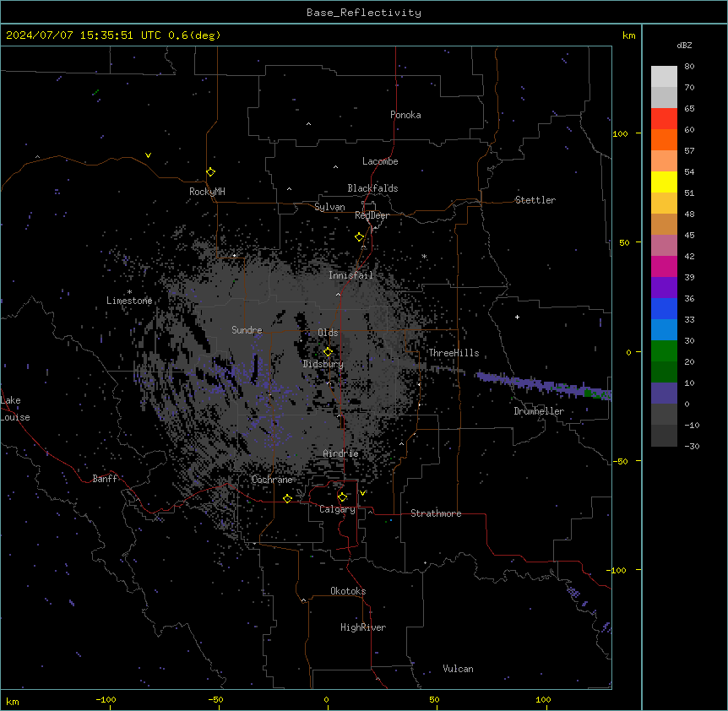Click the Lacombe city label
Screen dimensions: 728x711
click(380, 161)
